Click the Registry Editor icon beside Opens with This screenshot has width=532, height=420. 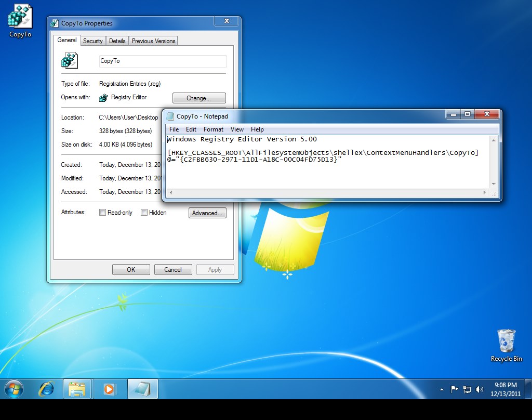click(x=103, y=98)
